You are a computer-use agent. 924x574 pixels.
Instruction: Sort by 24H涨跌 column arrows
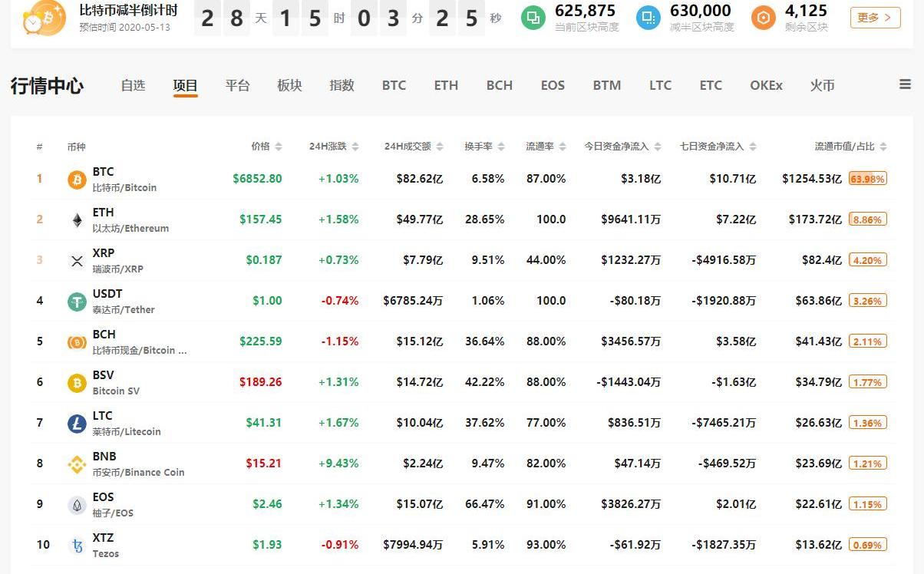point(354,147)
